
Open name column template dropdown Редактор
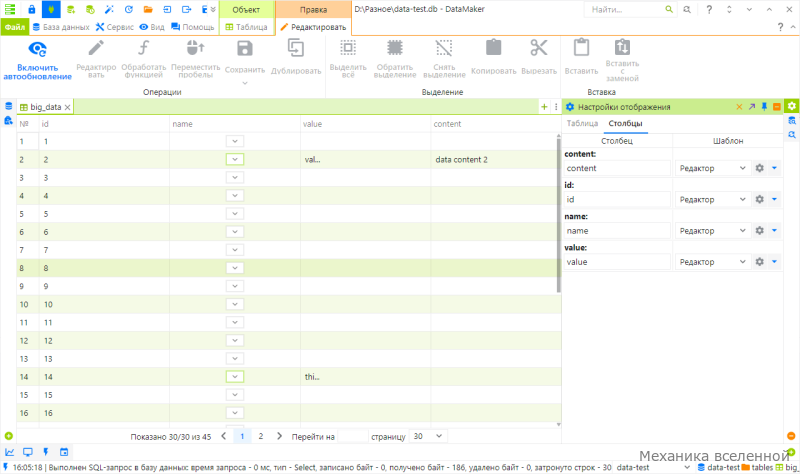[x=712, y=231]
